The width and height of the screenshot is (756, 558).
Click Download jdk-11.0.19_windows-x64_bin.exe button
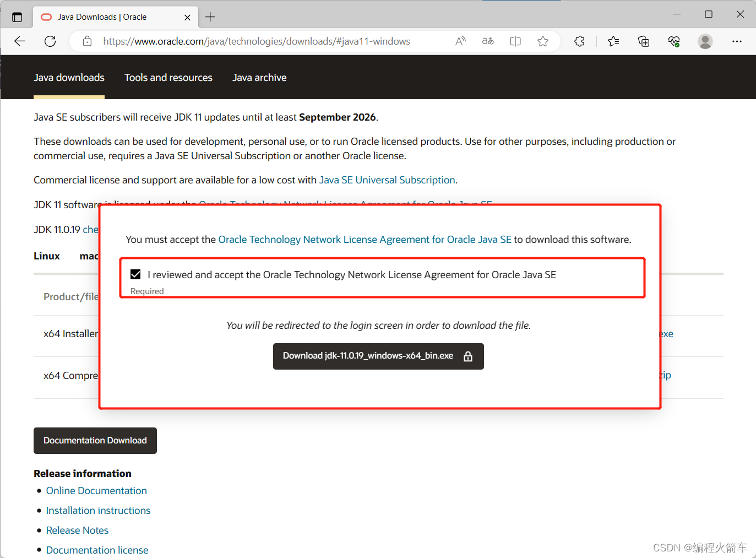[x=378, y=356]
